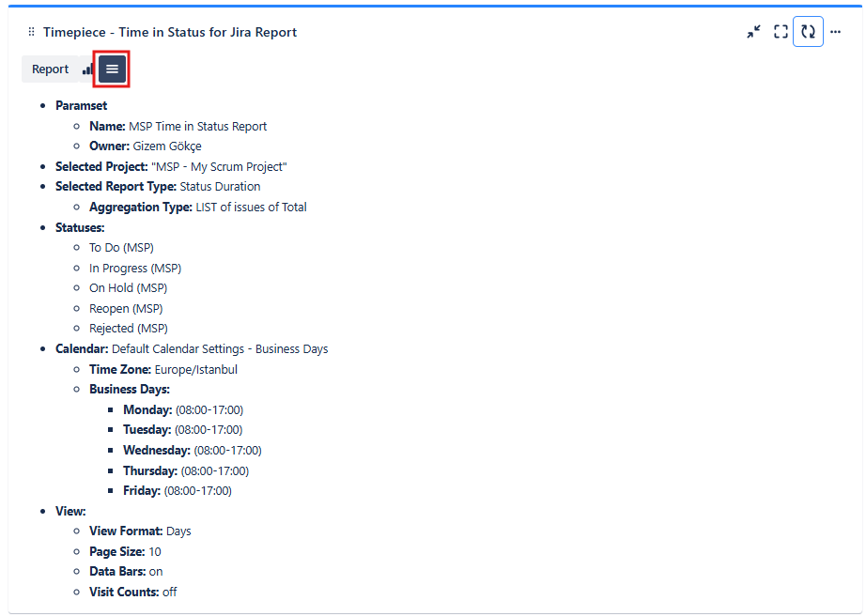866x616 pixels.
Task: Show the report parameters list view
Action: [x=112, y=69]
